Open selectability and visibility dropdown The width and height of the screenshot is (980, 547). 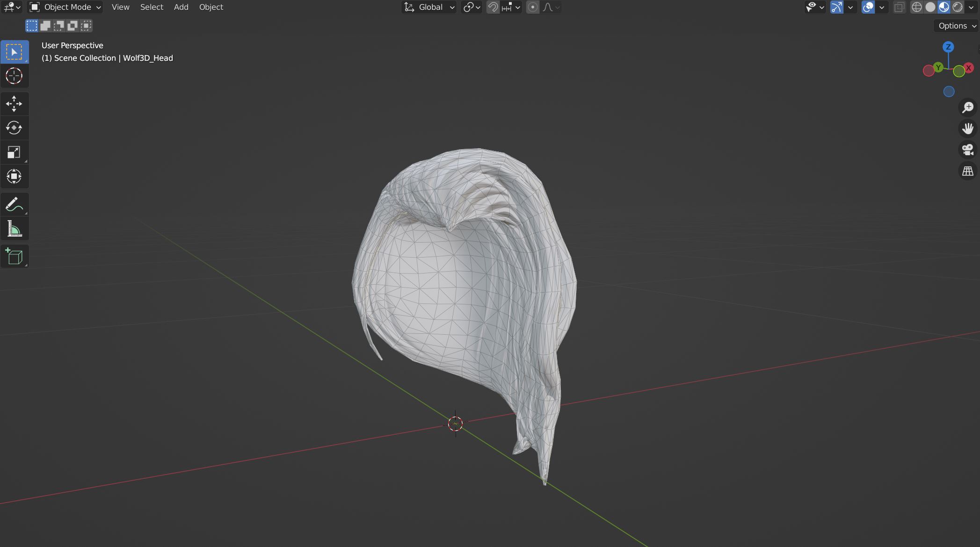pyautogui.click(x=815, y=7)
